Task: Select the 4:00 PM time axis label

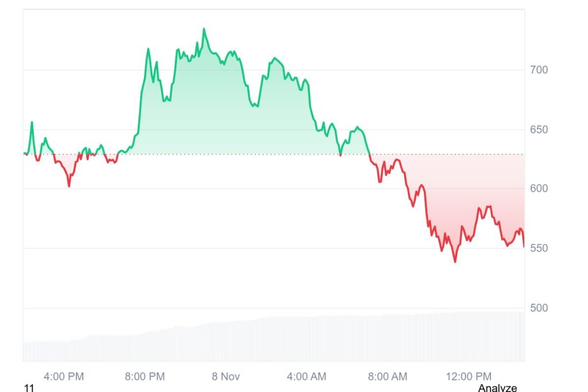Action: (64, 377)
